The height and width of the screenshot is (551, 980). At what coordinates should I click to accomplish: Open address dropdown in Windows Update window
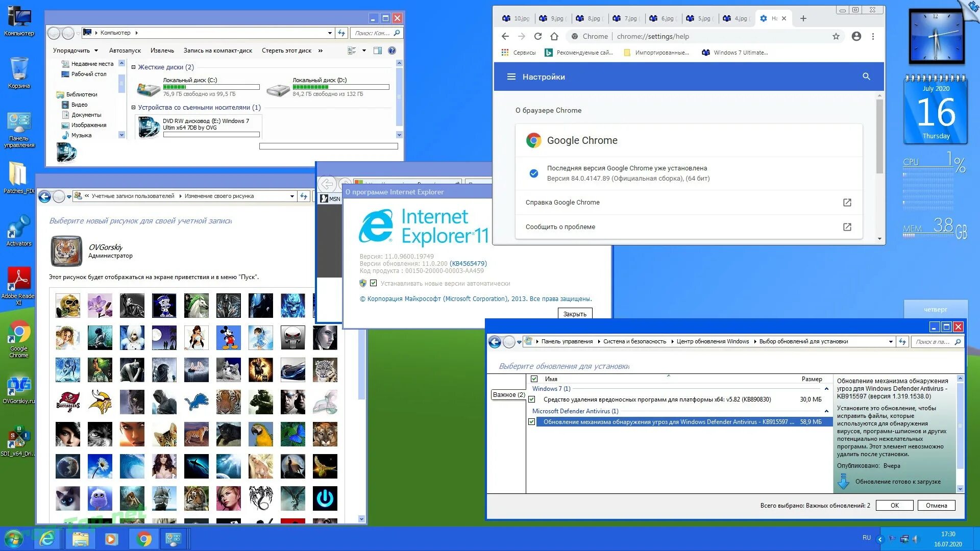point(891,342)
